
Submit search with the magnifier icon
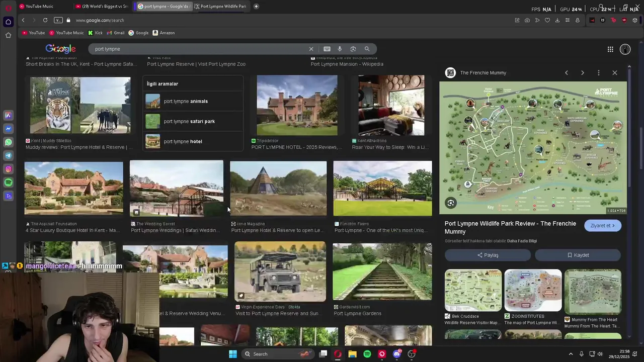click(x=367, y=49)
